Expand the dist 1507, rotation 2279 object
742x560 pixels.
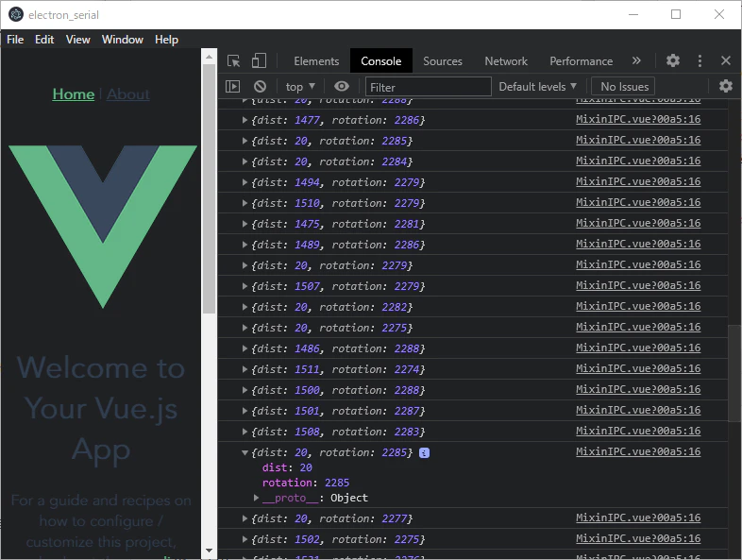tap(245, 286)
